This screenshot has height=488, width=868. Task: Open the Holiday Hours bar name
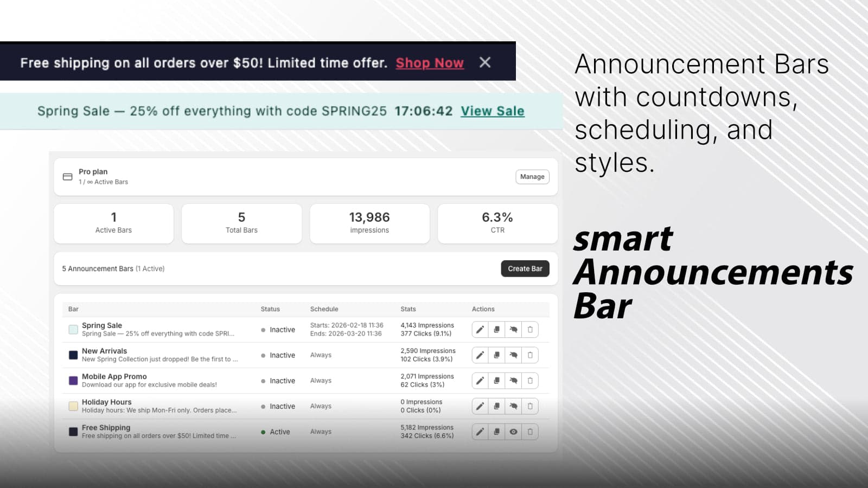click(x=107, y=402)
